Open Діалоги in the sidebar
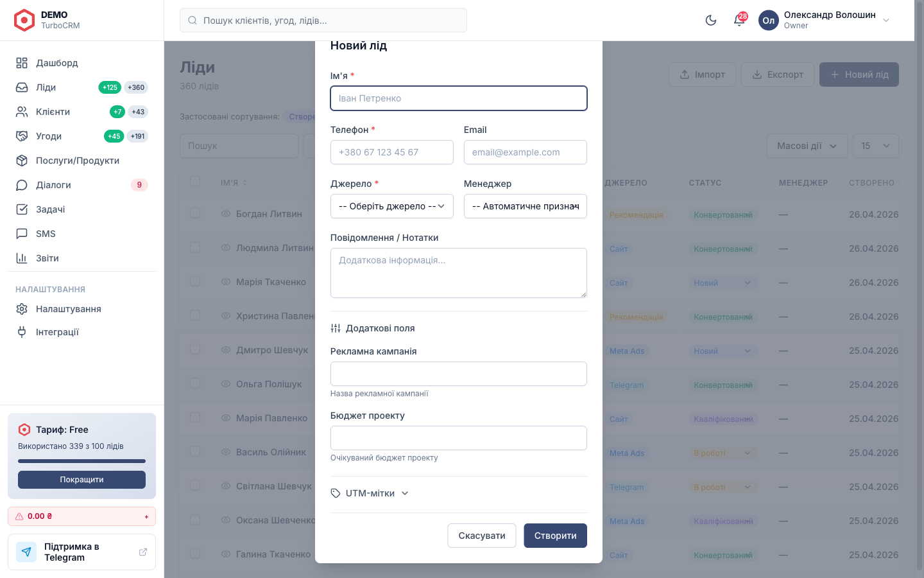 click(81, 185)
